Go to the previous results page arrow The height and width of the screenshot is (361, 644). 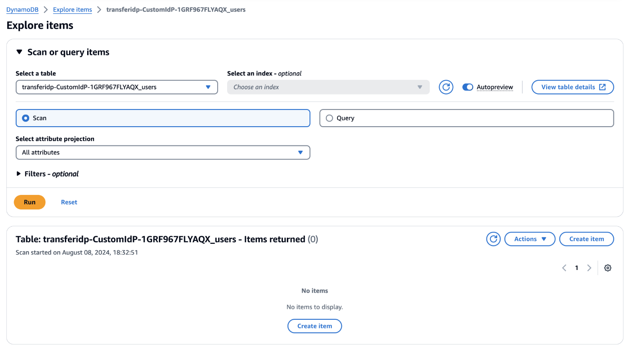[564, 267]
